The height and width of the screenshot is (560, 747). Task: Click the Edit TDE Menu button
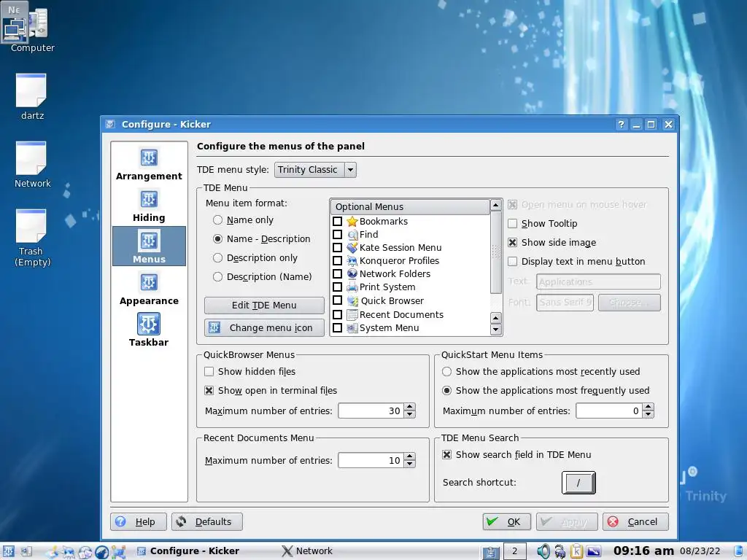(x=264, y=306)
